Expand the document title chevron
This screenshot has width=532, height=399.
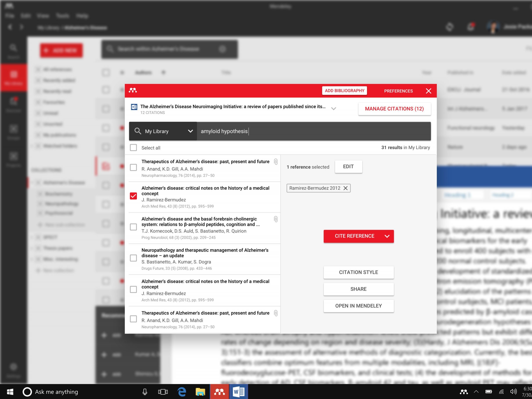[333, 109]
